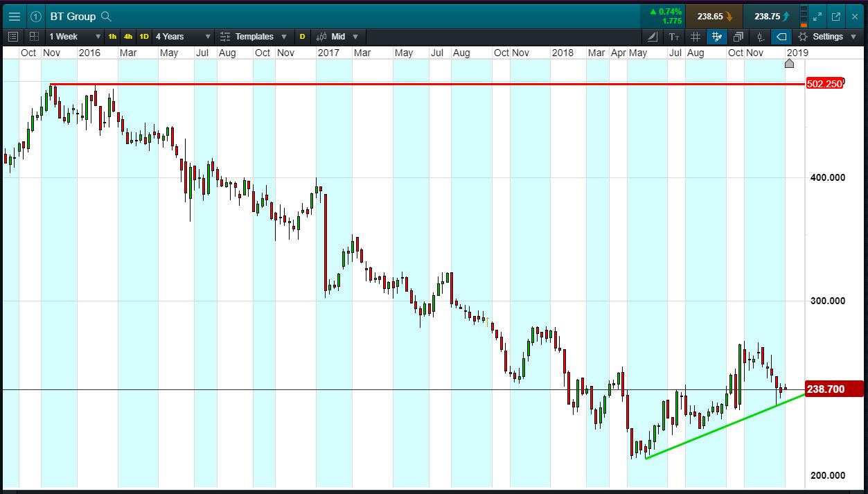Image resolution: width=868 pixels, height=494 pixels.
Task: Open the Templates dropdown
Action: pos(254,37)
